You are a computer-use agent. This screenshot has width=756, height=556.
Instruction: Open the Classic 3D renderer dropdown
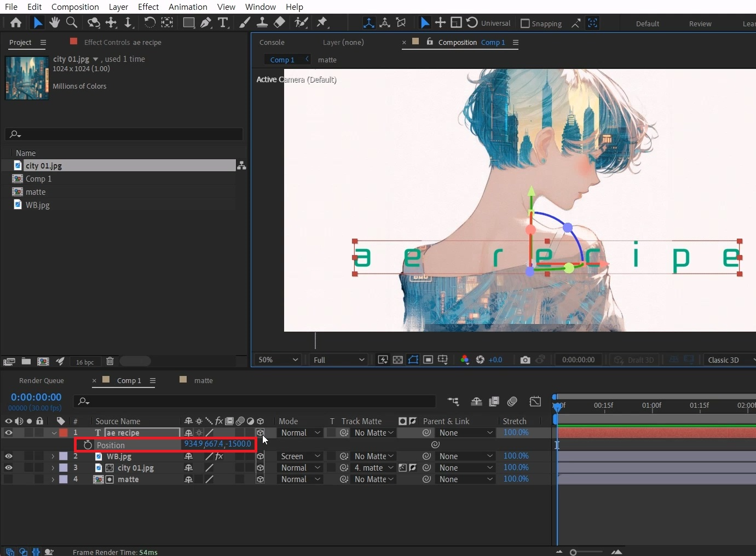pos(730,360)
